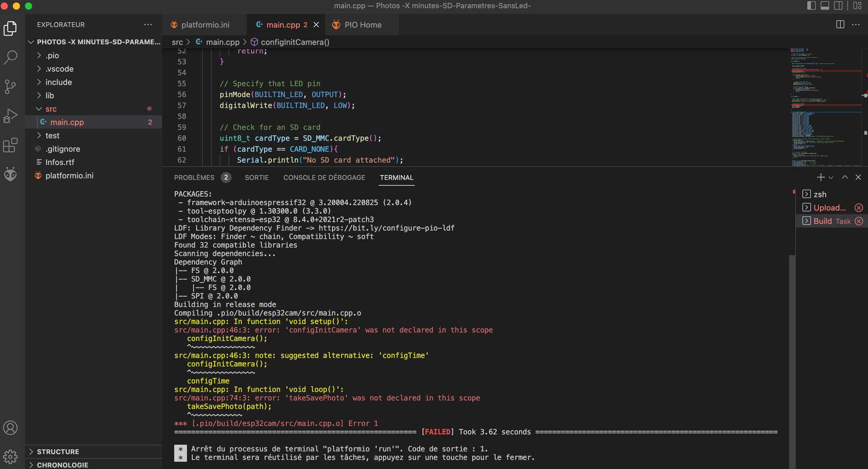Open the Manage gear settings icon
The image size is (868, 469).
pyautogui.click(x=10, y=456)
